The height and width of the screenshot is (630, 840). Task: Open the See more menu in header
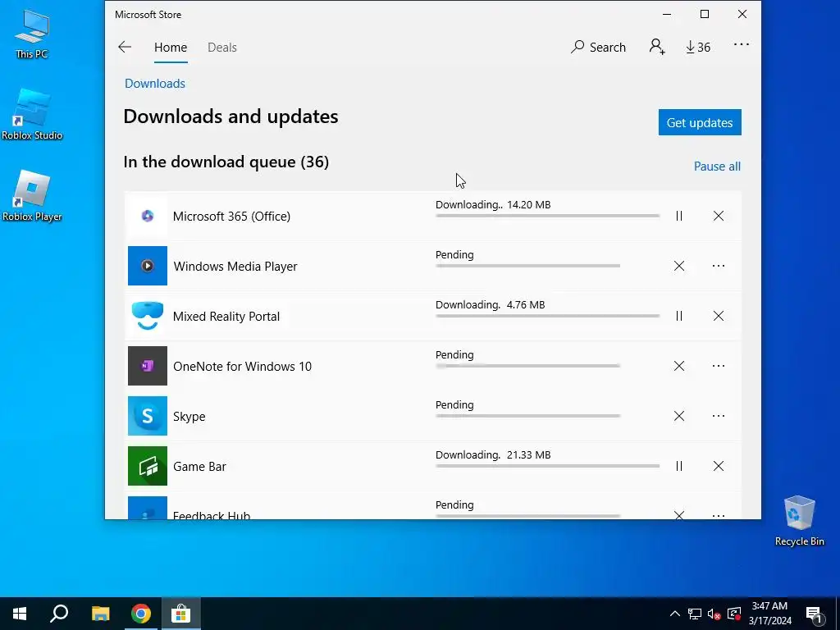click(742, 45)
